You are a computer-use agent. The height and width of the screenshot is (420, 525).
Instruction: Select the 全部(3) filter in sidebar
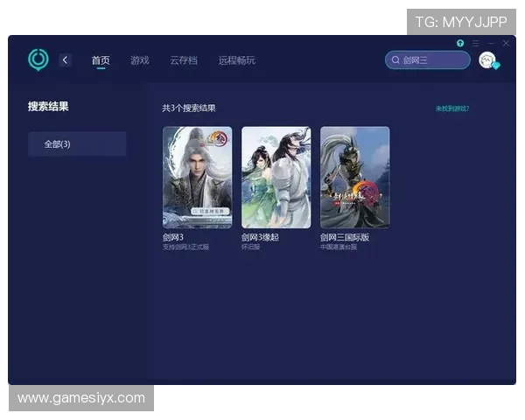(x=77, y=143)
